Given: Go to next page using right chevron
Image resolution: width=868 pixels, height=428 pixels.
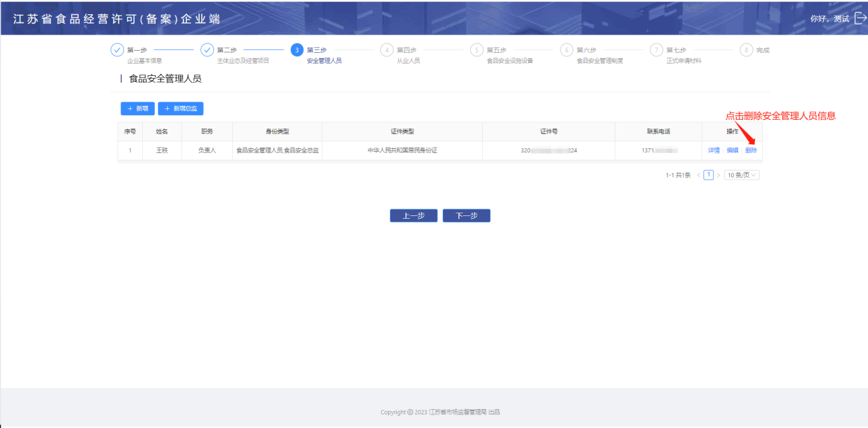Looking at the screenshot, I should tap(718, 175).
